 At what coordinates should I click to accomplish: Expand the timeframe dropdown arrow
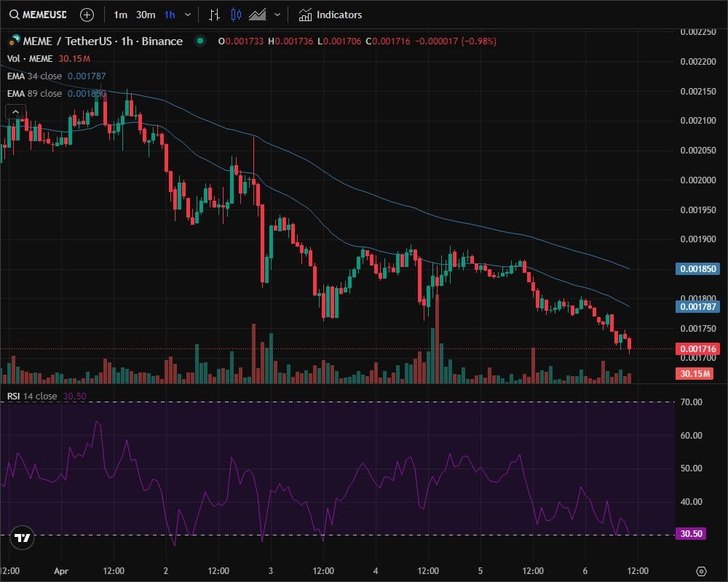[x=188, y=15]
